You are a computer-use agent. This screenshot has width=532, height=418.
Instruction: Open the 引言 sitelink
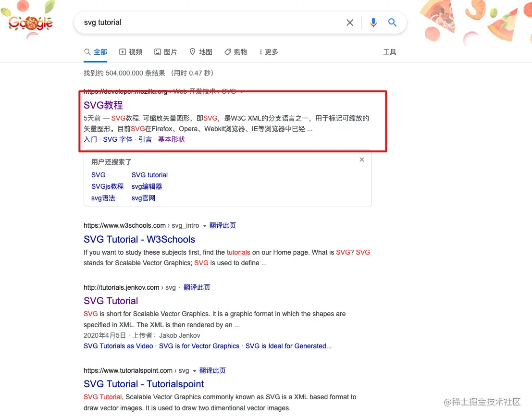145,139
